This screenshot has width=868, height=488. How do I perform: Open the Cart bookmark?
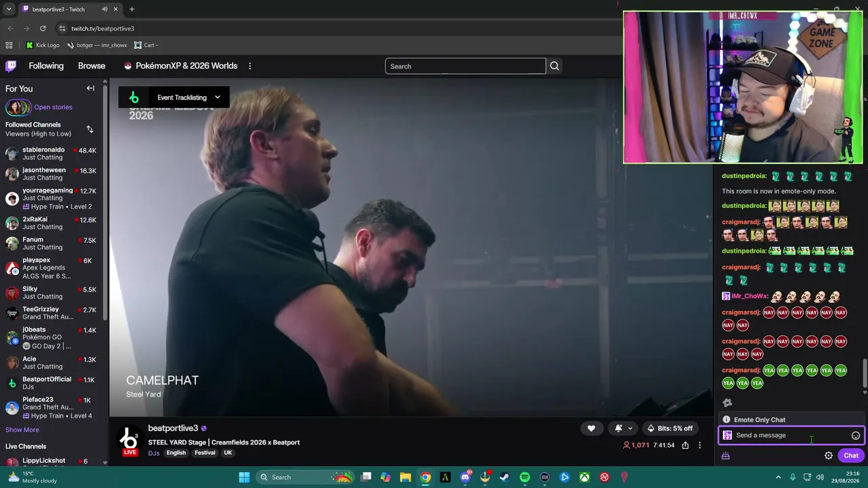145,45
